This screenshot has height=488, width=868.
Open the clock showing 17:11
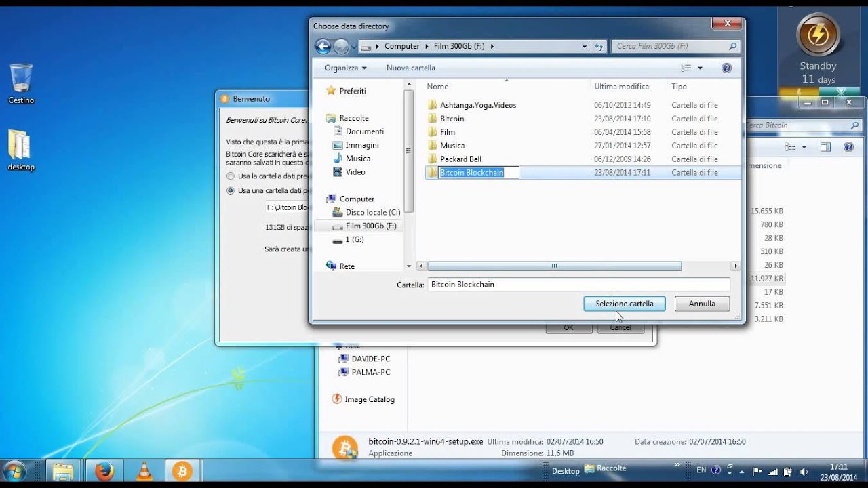839,471
